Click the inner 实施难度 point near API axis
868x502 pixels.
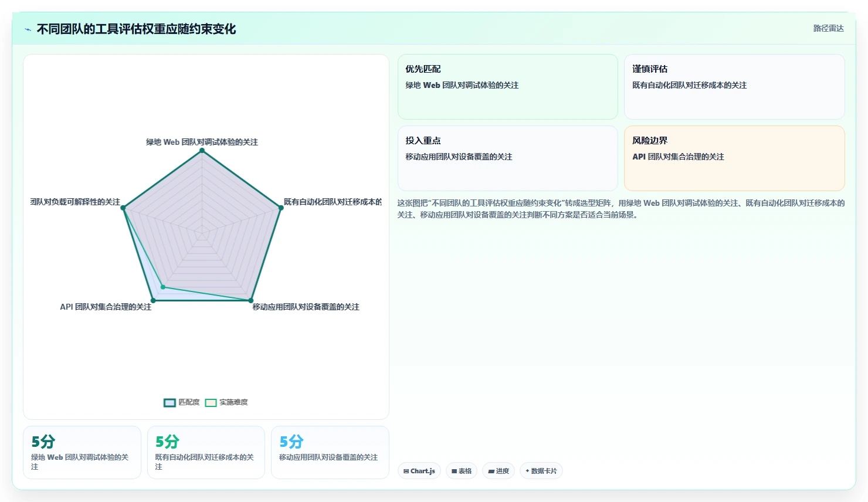click(163, 287)
